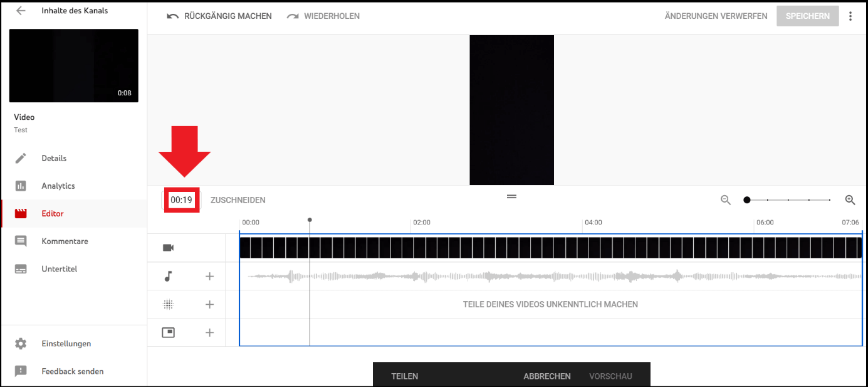Click the back arrow beside Inhalte des Kanals
This screenshot has width=868, height=387.
tap(21, 11)
